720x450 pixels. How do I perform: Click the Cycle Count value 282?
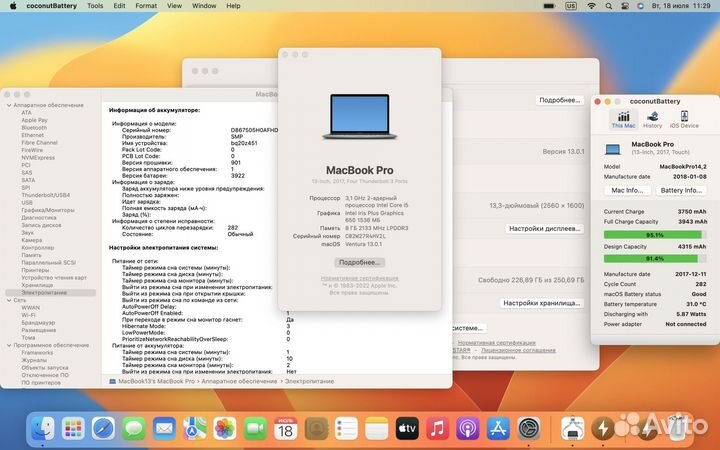tap(701, 284)
